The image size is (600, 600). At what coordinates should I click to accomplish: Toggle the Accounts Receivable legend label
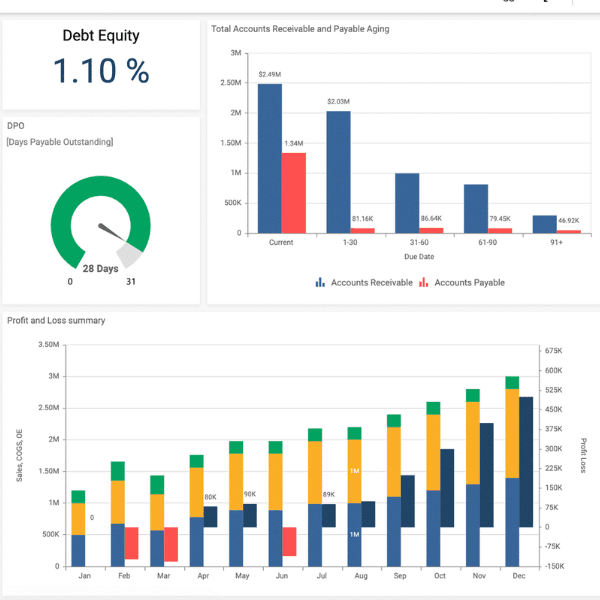371,283
